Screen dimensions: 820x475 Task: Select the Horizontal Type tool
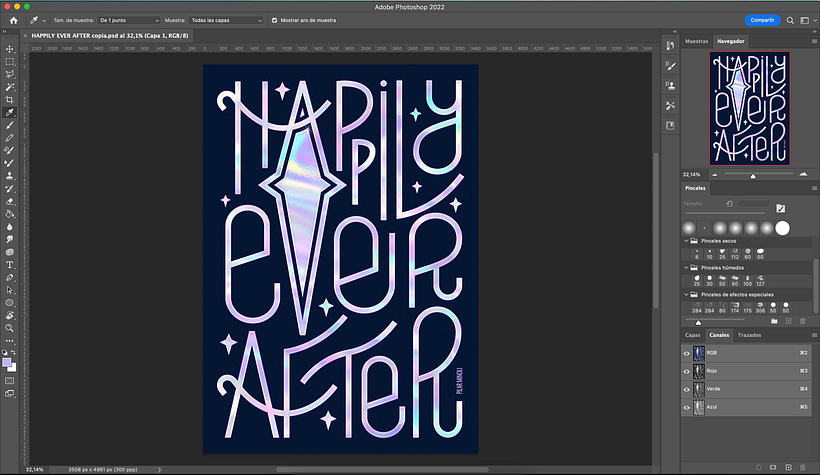pos(9,265)
